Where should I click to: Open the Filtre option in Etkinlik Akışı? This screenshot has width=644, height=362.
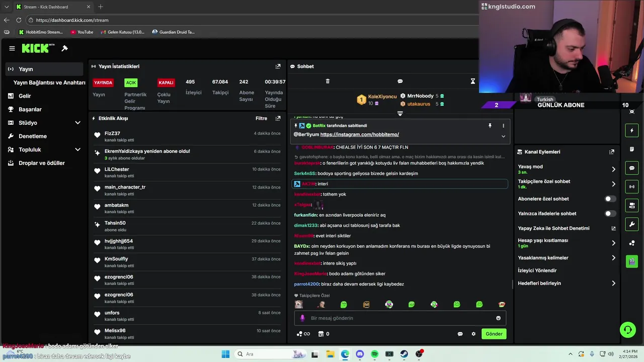[x=261, y=119]
